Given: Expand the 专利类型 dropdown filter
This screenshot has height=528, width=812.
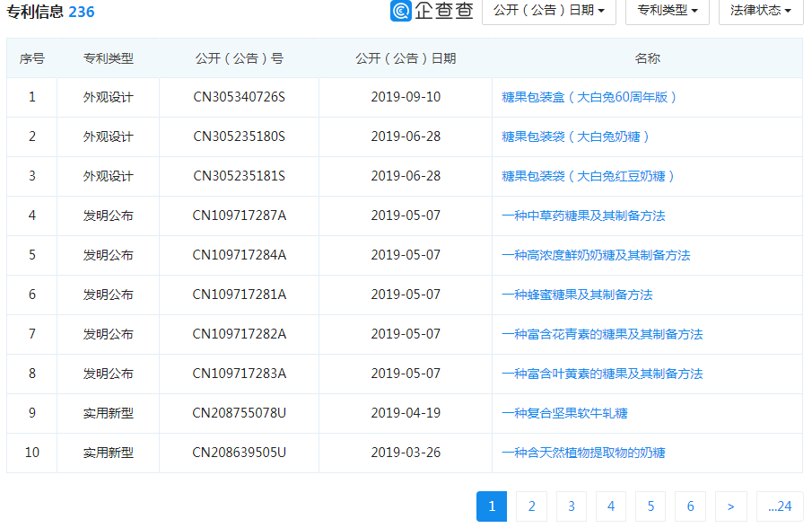Looking at the screenshot, I should point(667,11).
